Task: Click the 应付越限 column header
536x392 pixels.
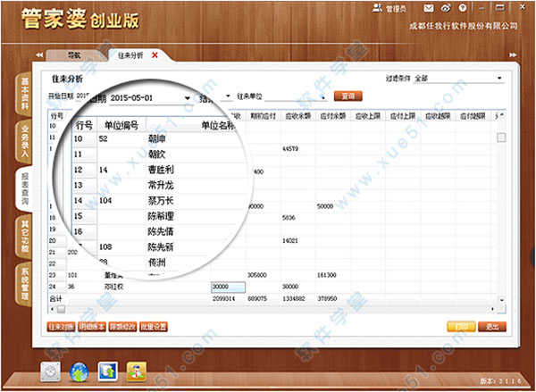Action: click(473, 116)
